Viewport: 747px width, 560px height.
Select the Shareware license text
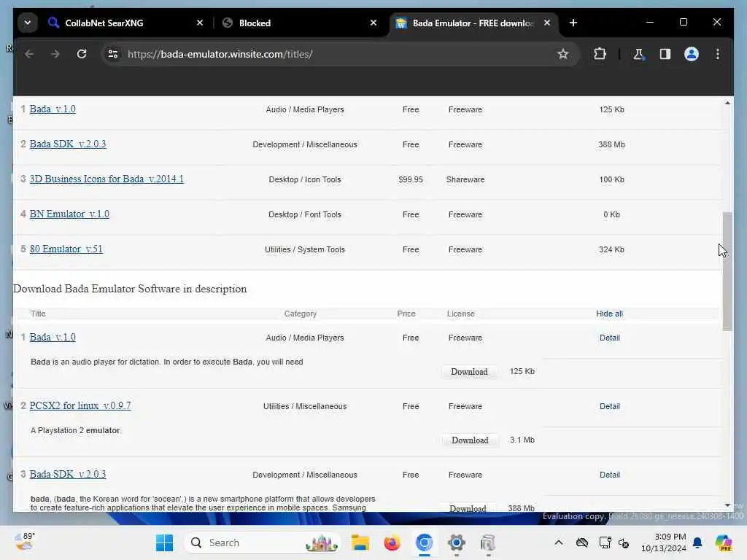465,179
